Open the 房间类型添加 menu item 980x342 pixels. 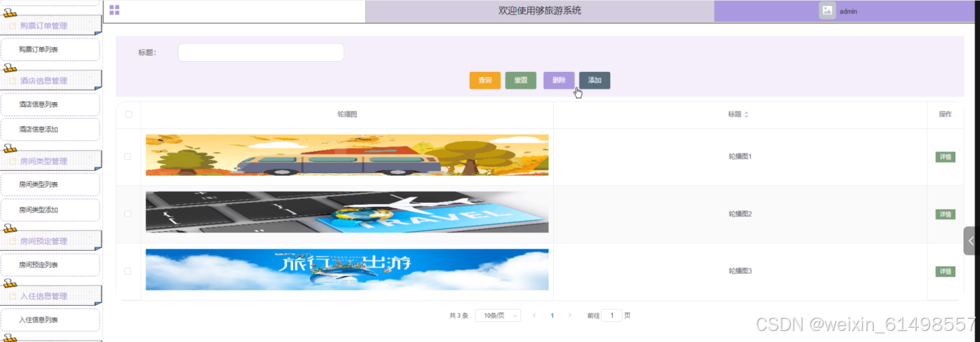[x=50, y=210]
